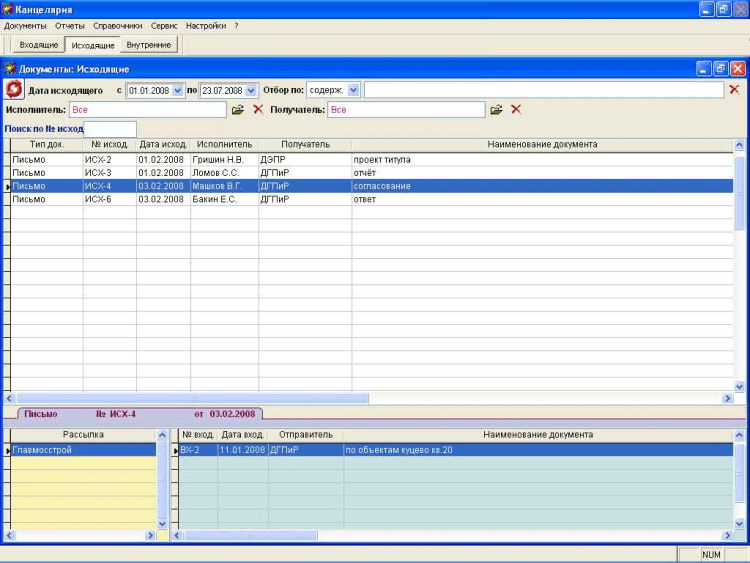Click the red refresh icon beside Дата исходящего
This screenshot has height=563, width=750.
pos(15,90)
